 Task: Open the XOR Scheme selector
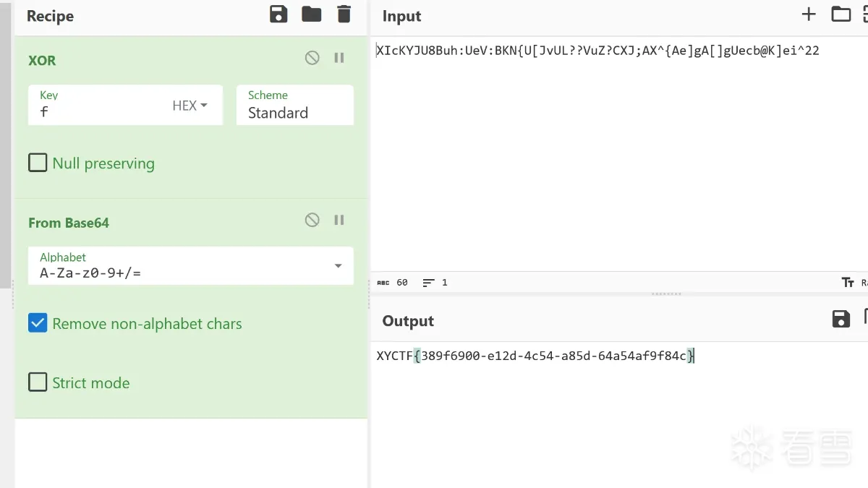pos(294,106)
